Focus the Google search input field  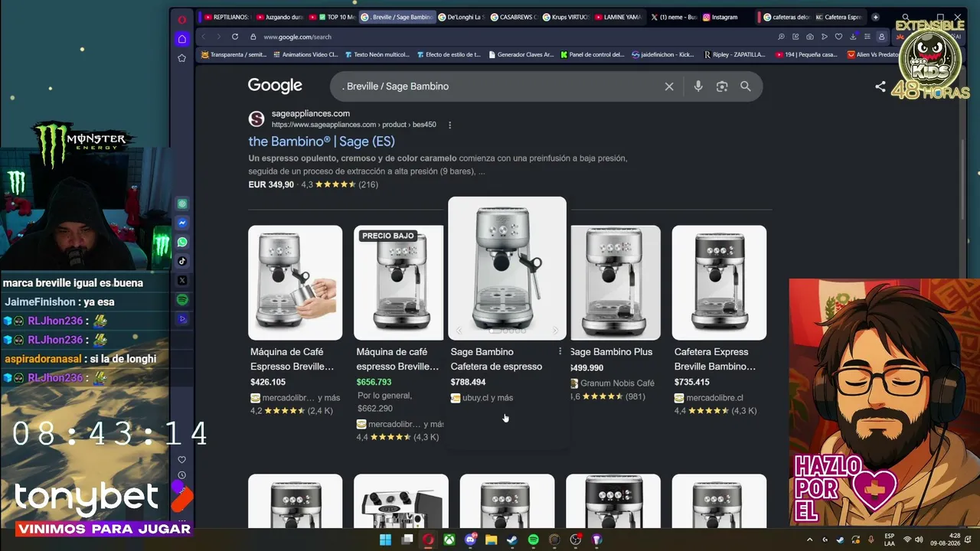pos(498,86)
